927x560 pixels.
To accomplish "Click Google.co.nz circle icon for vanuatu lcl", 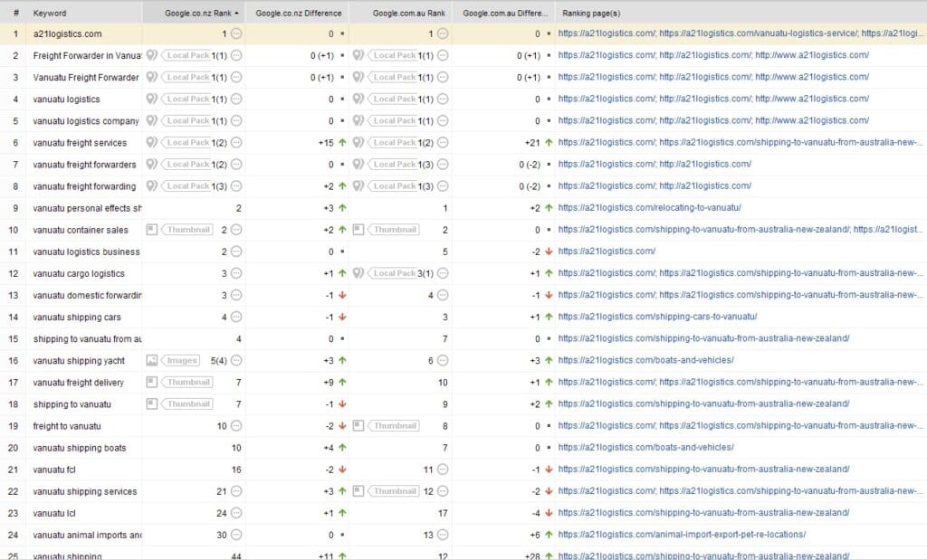I will (x=236, y=513).
